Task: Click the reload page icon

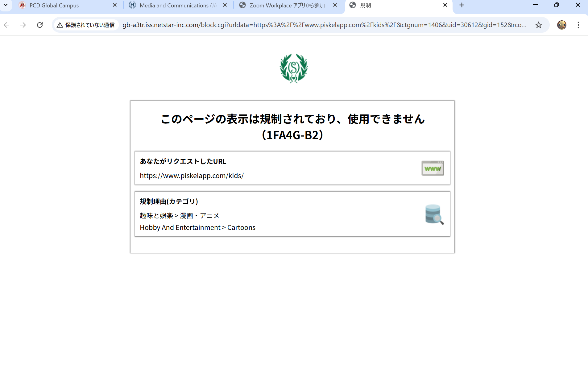Action: click(x=40, y=25)
